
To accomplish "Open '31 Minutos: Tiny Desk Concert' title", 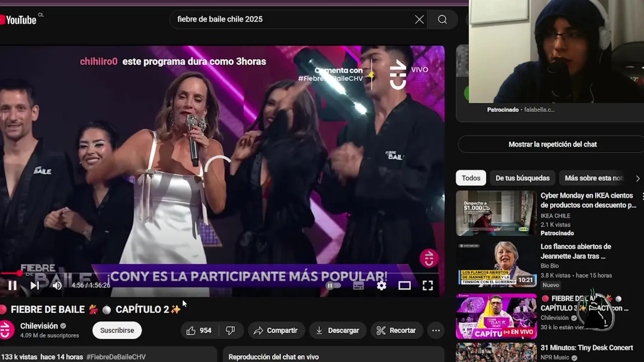I will click(587, 348).
